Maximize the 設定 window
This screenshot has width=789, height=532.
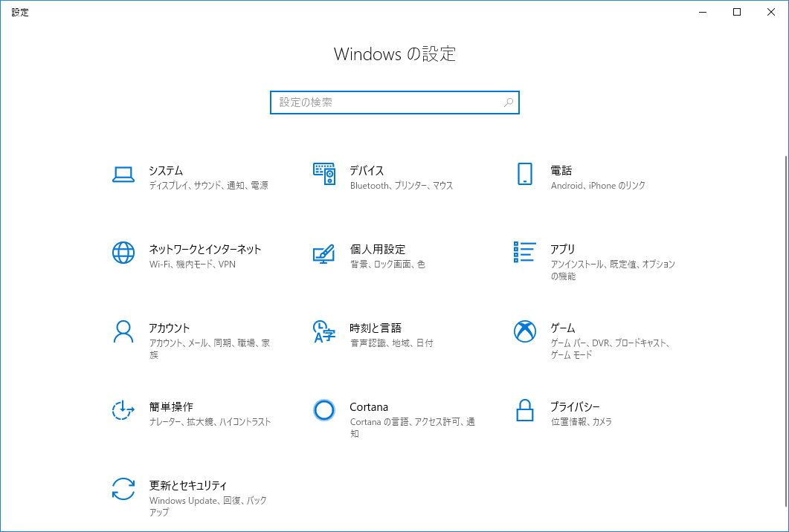click(x=737, y=12)
